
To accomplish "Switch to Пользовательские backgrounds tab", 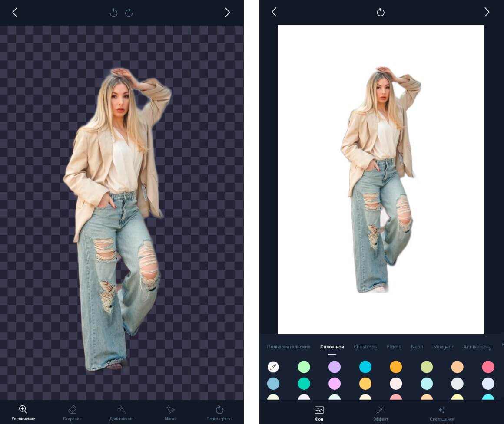I will tap(288, 347).
